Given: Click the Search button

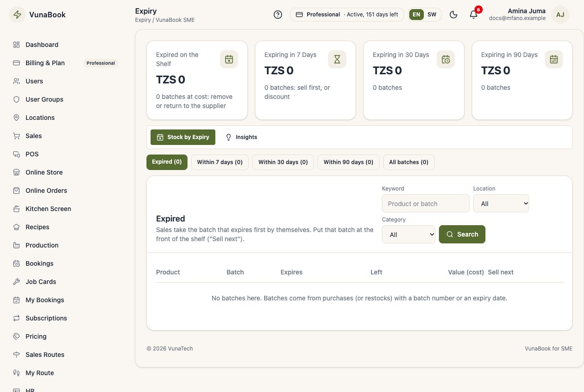Looking at the screenshot, I should [x=462, y=234].
